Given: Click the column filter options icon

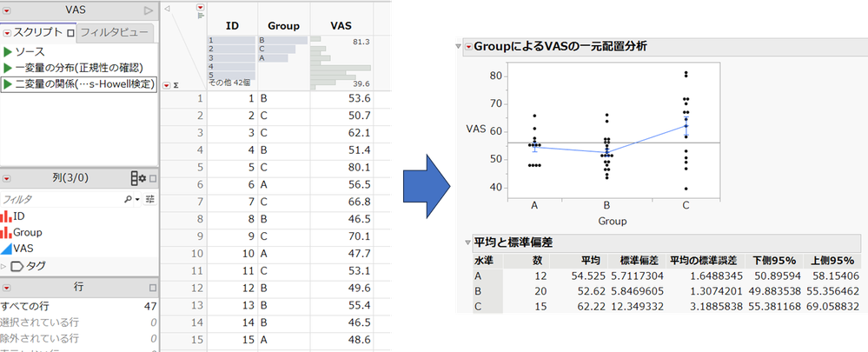Looking at the screenshot, I should coord(149,199).
